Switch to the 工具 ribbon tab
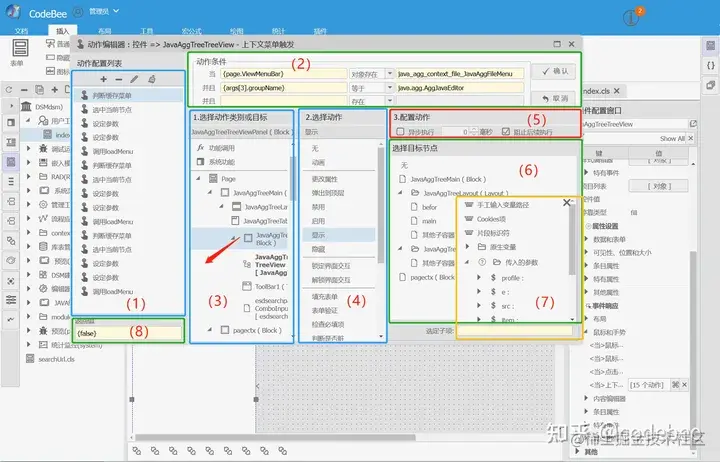Screen dimensions: 720x462 point(147,31)
